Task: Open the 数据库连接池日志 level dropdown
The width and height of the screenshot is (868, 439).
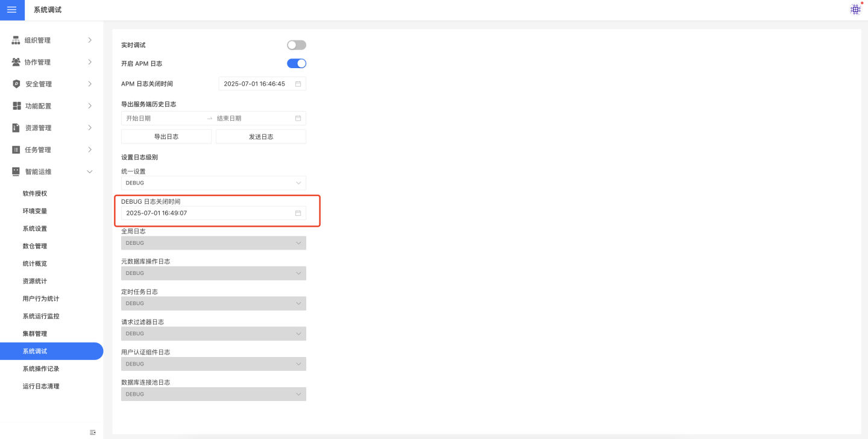Action: click(x=213, y=394)
